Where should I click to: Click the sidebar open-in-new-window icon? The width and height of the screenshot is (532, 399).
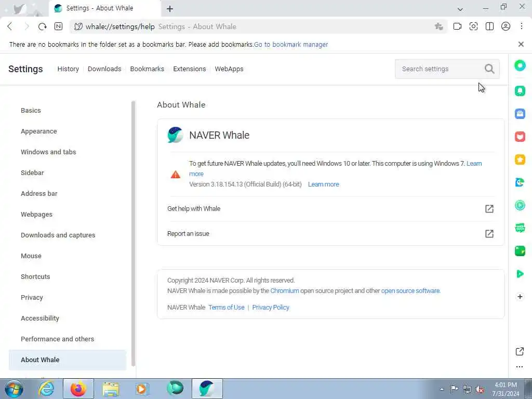(520, 352)
